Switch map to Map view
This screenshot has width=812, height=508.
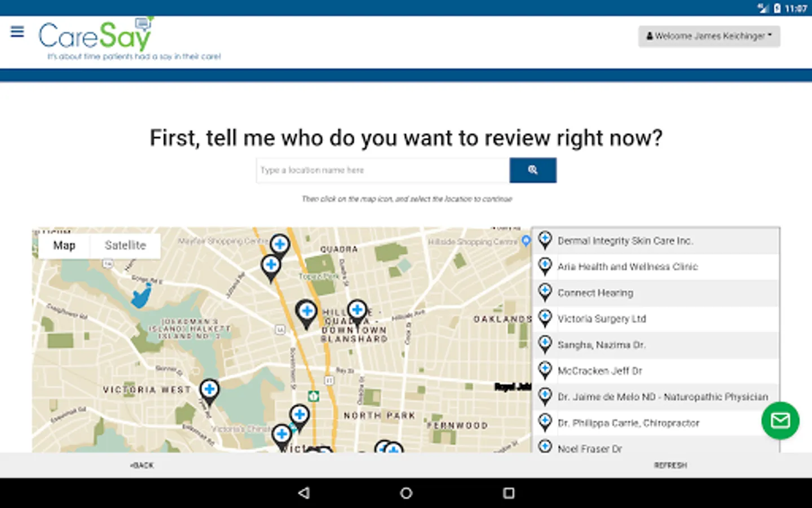pyautogui.click(x=64, y=246)
